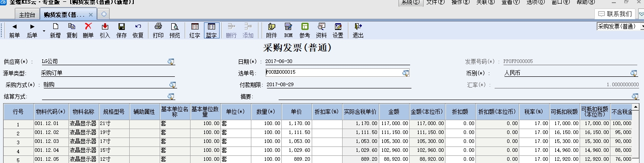644x163 pixels.
Task: Open lookup icon for 结算方式 field
Action: click(x=171, y=96)
